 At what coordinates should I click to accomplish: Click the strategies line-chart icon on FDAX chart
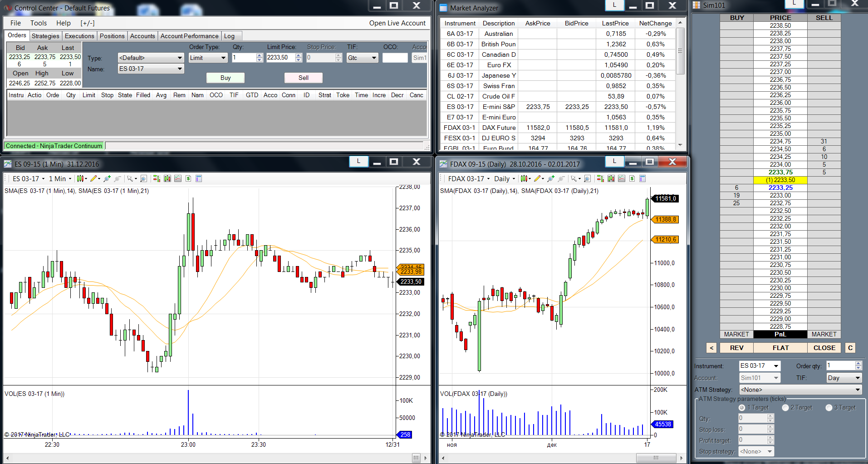(622, 179)
